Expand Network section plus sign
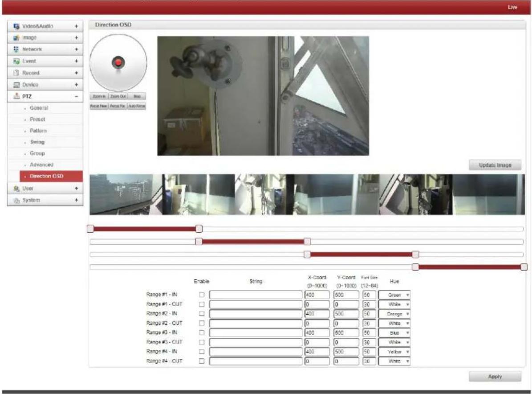The image size is (532, 394). 76,49
